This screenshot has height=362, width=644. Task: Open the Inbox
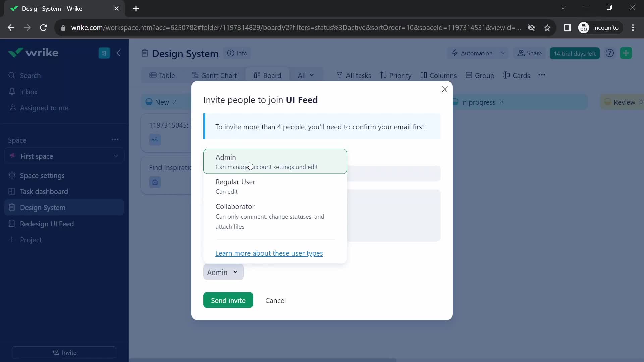(x=23, y=92)
